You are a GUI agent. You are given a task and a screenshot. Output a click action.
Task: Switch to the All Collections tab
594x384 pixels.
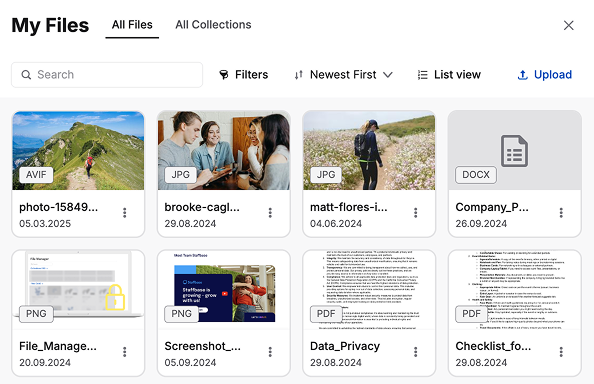[x=213, y=25]
